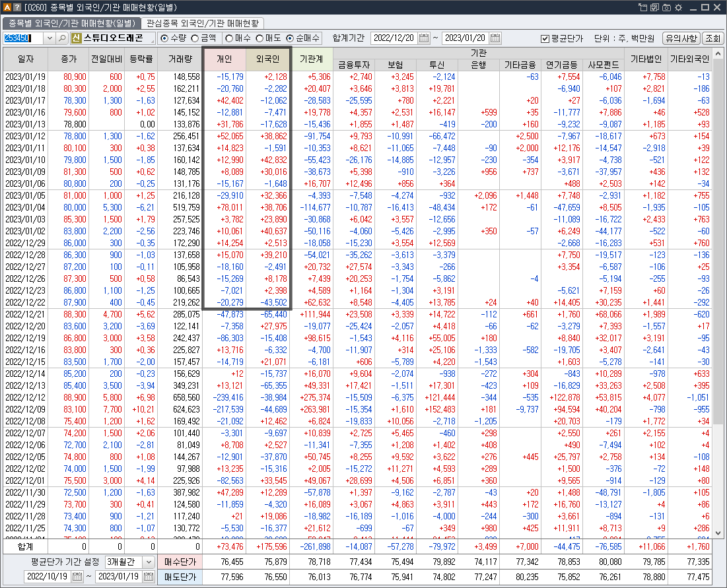Screen dimensions: 727x588
Task: Click the 합계 total row label
Action: click(x=26, y=547)
